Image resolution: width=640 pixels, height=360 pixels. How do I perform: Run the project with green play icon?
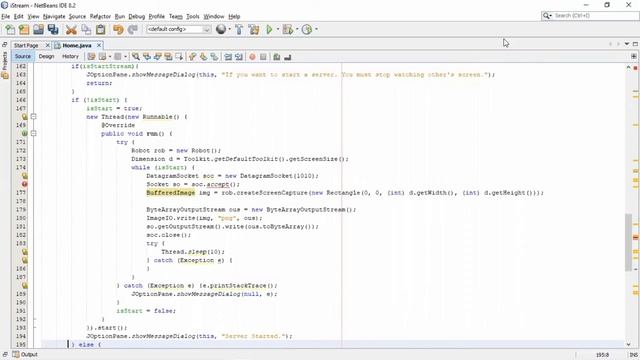pos(269,29)
